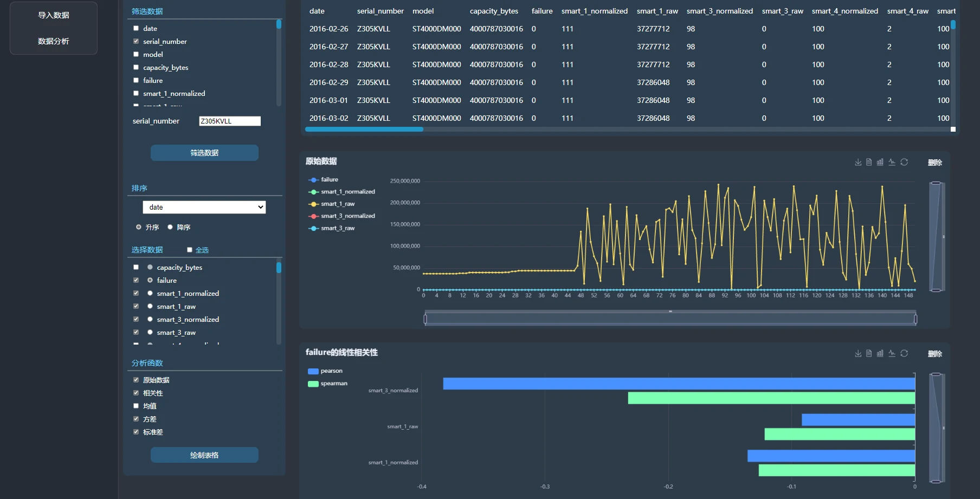Click the 筛选数据 filter button

coord(204,153)
